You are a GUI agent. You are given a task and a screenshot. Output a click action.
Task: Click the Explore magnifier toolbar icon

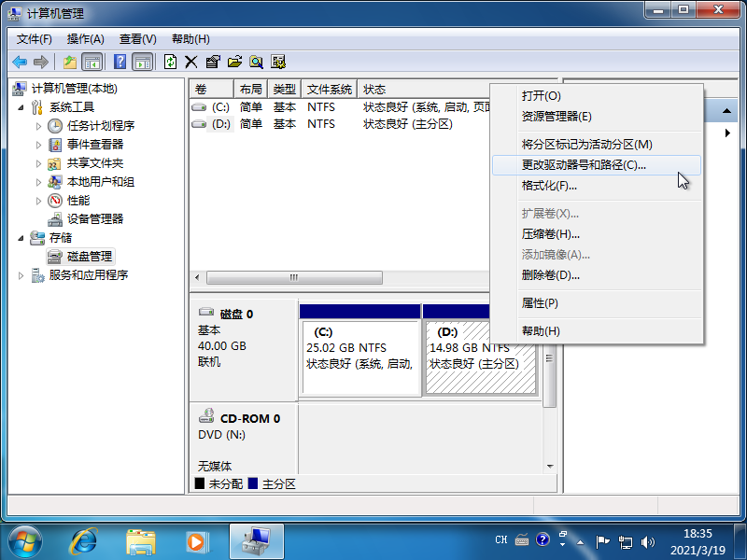[256, 62]
